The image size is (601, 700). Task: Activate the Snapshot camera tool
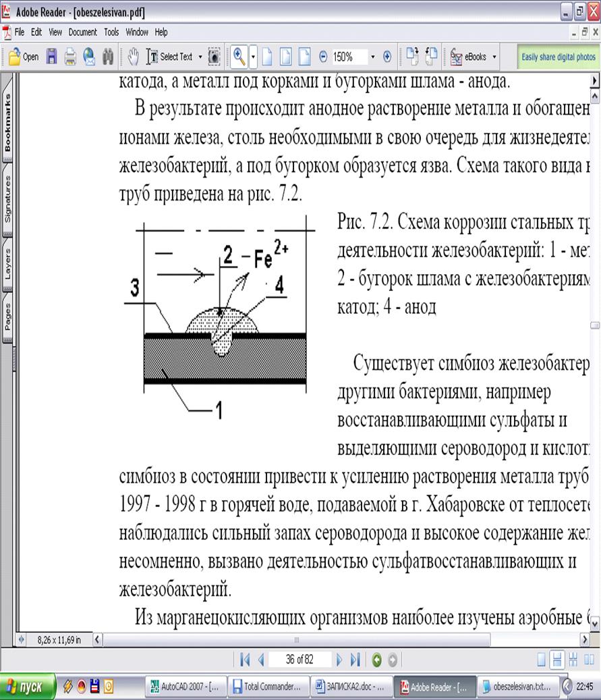pos(214,57)
